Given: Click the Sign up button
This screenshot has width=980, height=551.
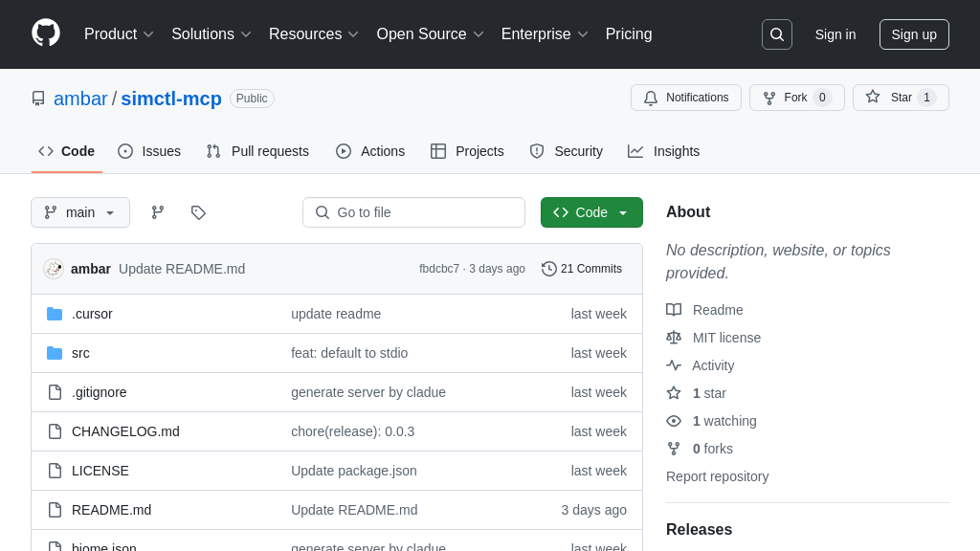Looking at the screenshot, I should 914,34.
